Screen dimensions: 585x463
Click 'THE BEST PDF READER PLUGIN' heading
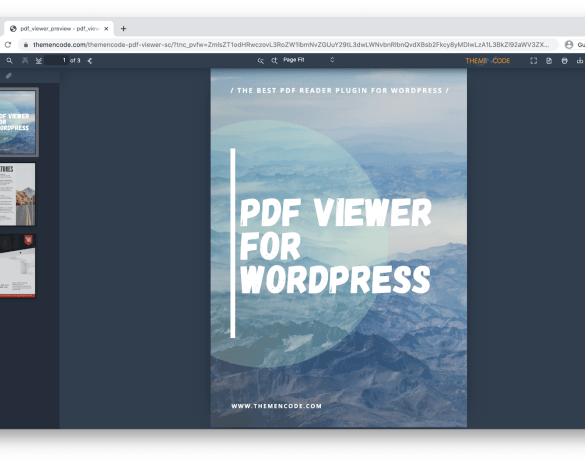pyautogui.click(x=340, y=90)
